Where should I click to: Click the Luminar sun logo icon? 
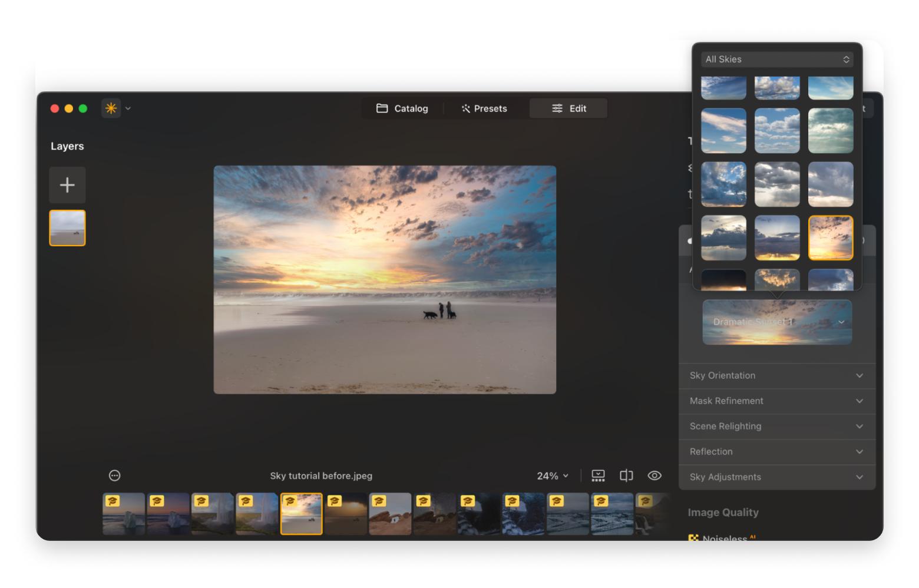click(x=111, y=108)
